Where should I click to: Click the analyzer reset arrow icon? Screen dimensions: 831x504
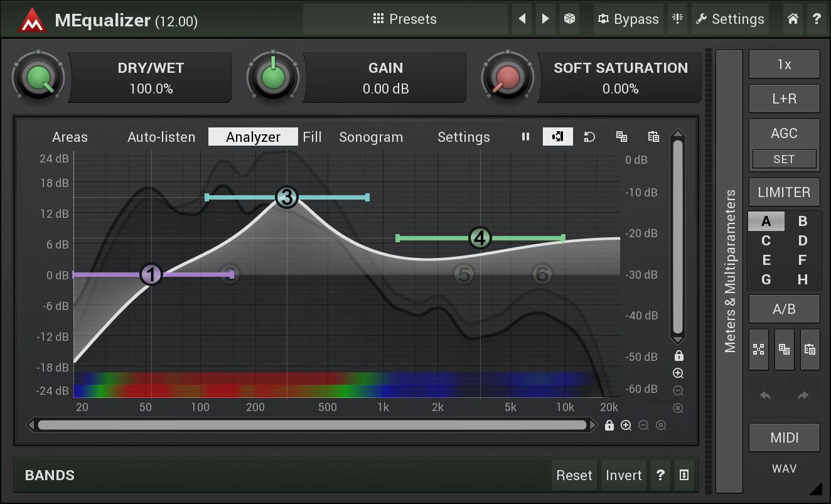(x=589, y=137)
